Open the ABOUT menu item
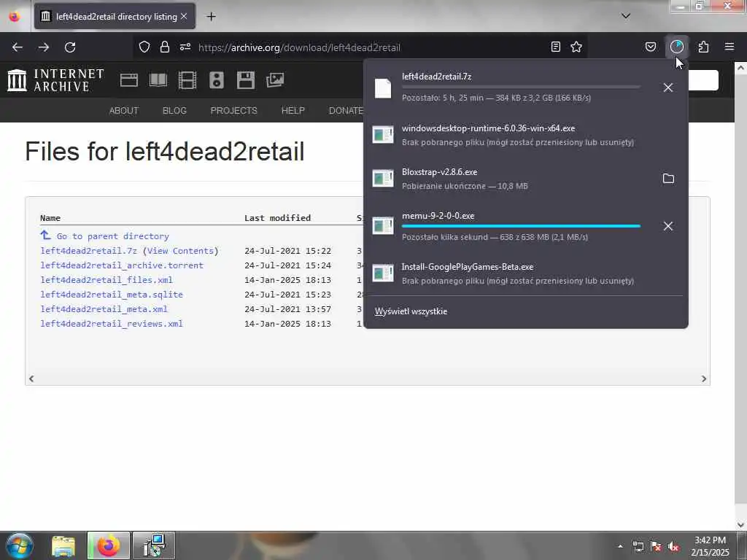Screen dimensions: 747x560 tap(124, 111)
